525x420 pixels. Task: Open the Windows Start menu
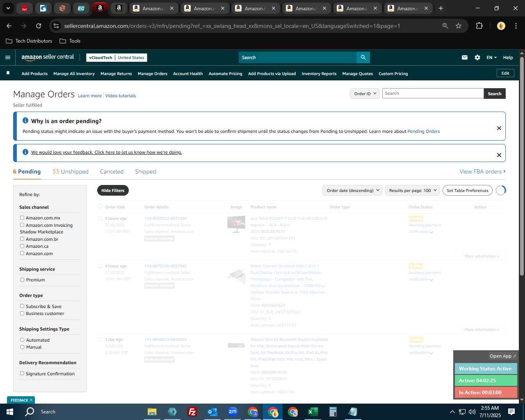click(10, 411)
